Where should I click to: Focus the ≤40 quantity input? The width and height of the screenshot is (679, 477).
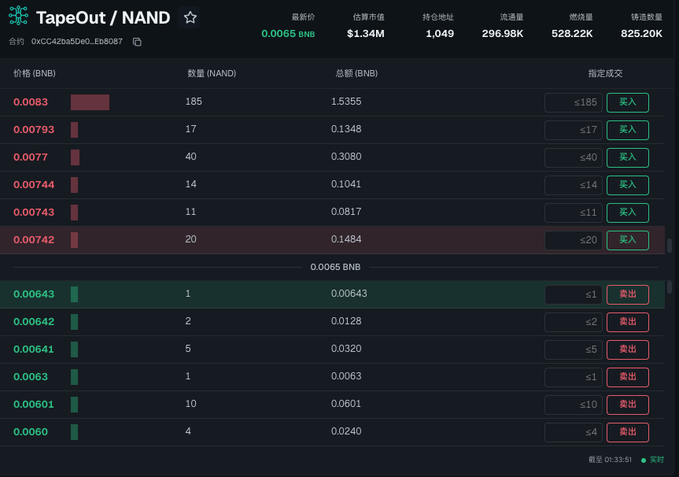click(573, 158)
